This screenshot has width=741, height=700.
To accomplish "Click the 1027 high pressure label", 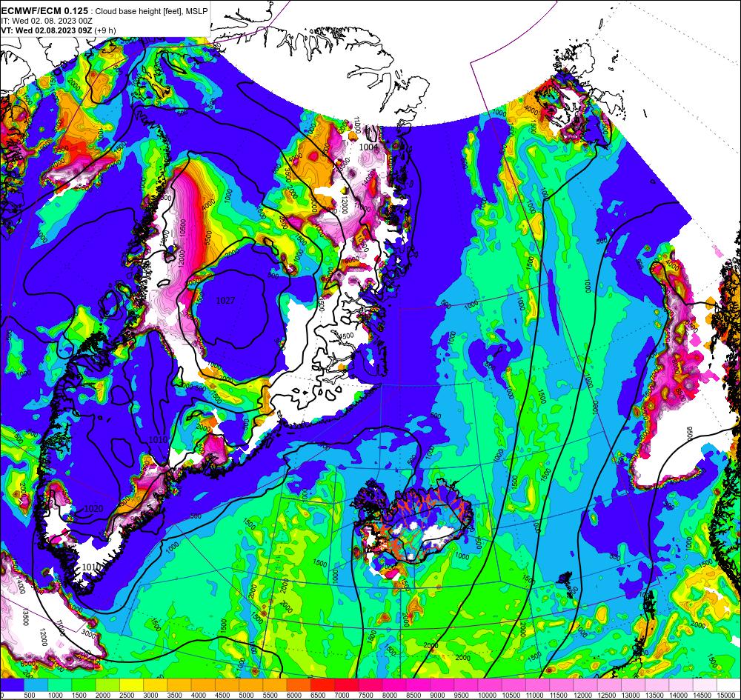I will 225,301.
